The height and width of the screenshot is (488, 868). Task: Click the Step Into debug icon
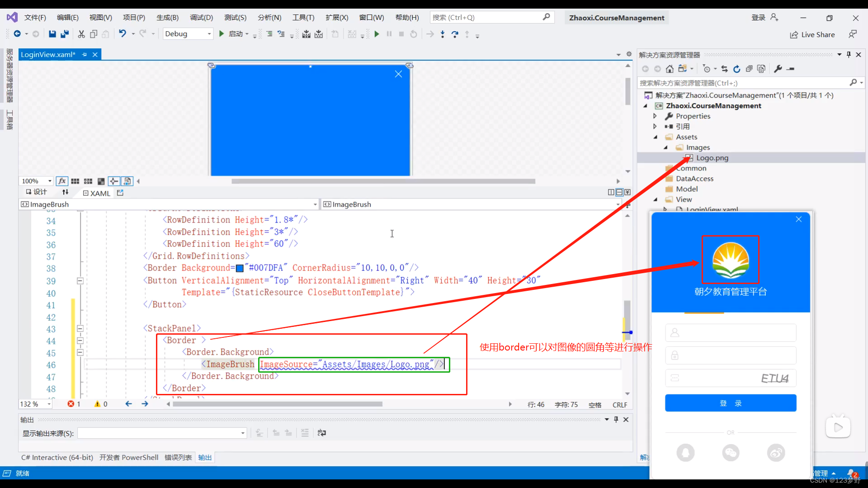tap(443, 34)
